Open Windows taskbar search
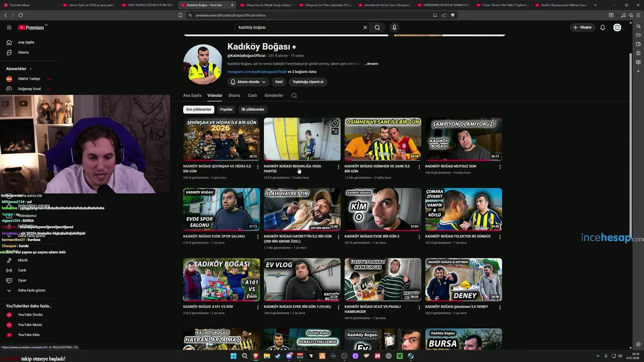The width and height of the screenshot is (644, 362). 245,356
